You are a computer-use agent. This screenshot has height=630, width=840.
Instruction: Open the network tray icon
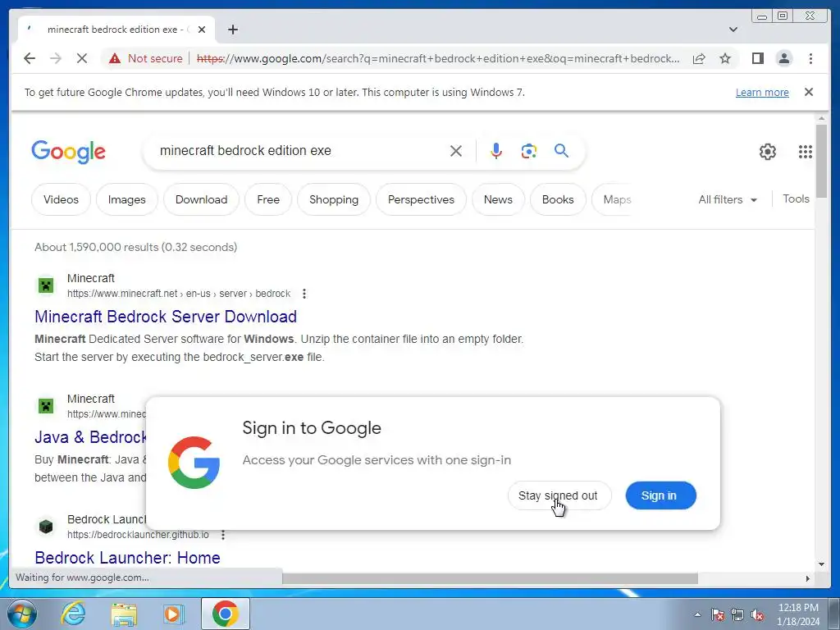pos(737,614)
